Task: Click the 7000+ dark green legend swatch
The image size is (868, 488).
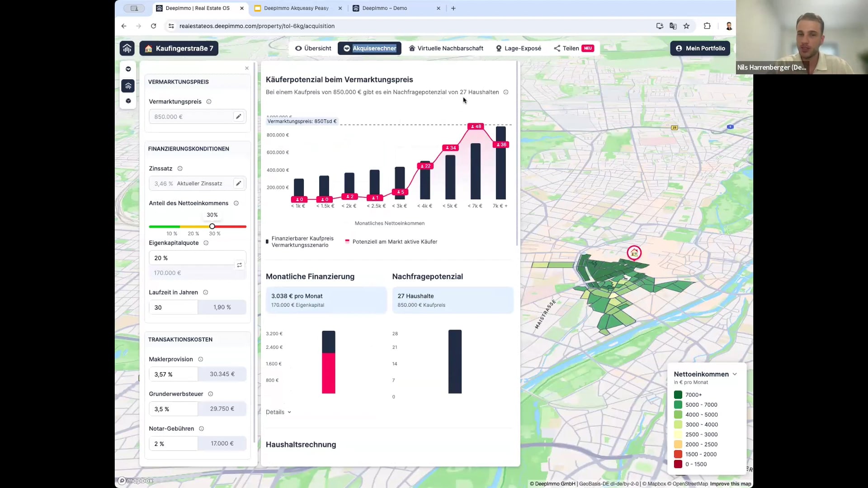Action: [x=678, y=395]
